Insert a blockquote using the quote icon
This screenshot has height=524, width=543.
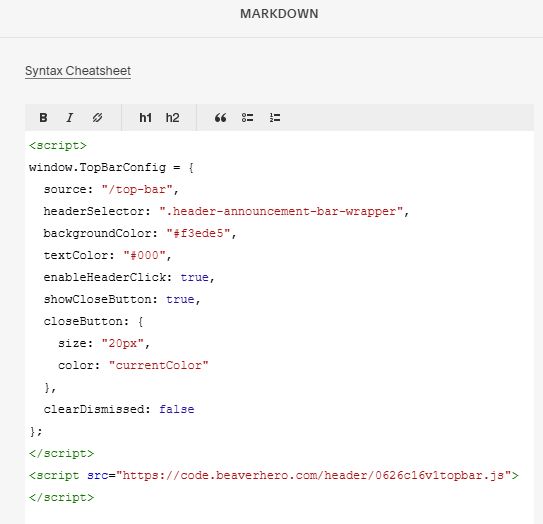point(220,118)
